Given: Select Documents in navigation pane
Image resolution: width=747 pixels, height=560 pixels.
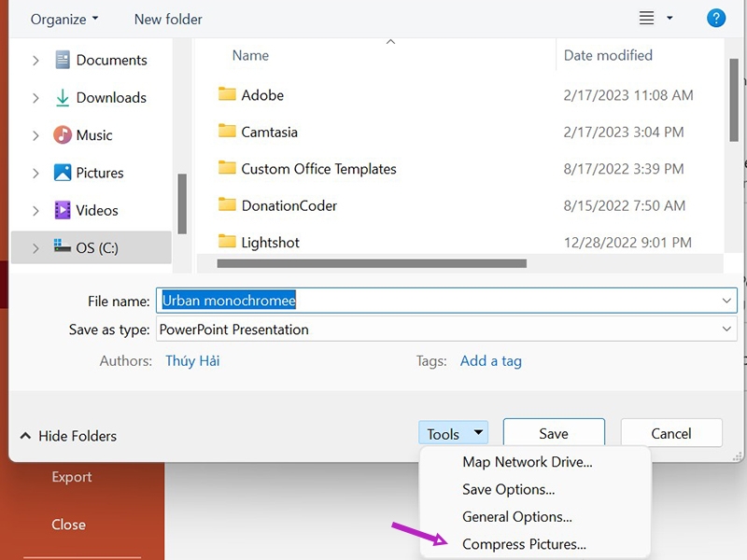Looking at the screenshot, I should click(111, 60).
